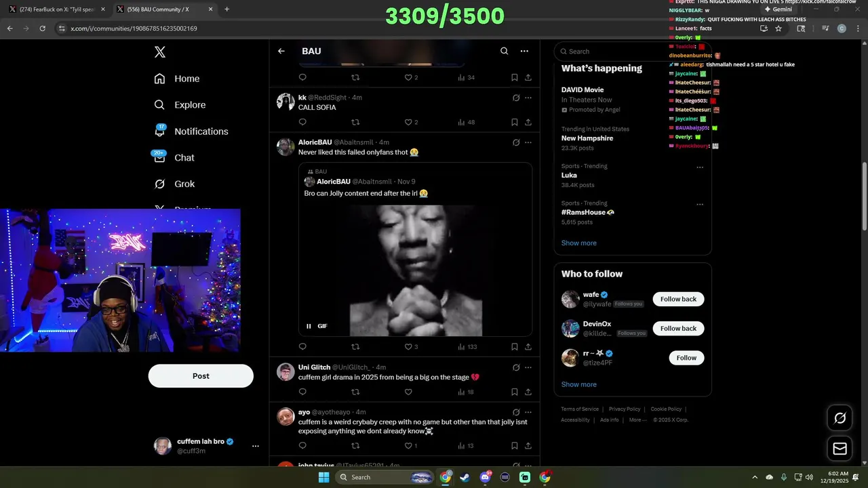868x488 pixels.
Task: Open more options on ayo's post
Action: [x=528, y=412]
